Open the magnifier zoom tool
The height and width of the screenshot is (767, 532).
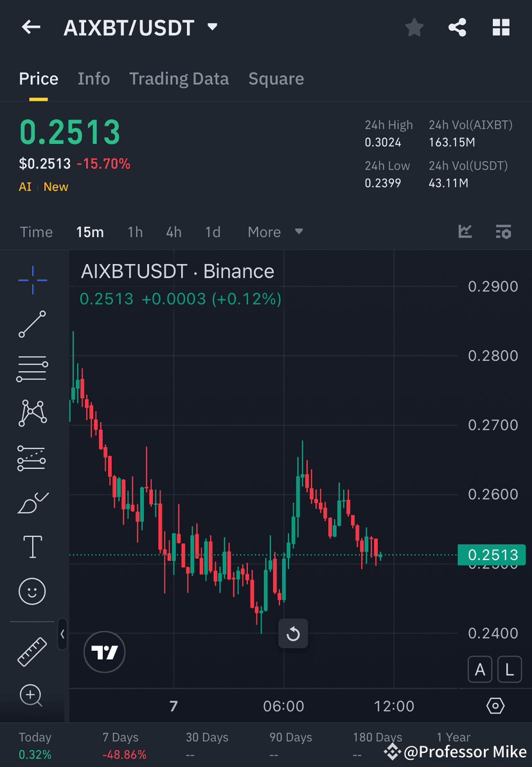32,696
